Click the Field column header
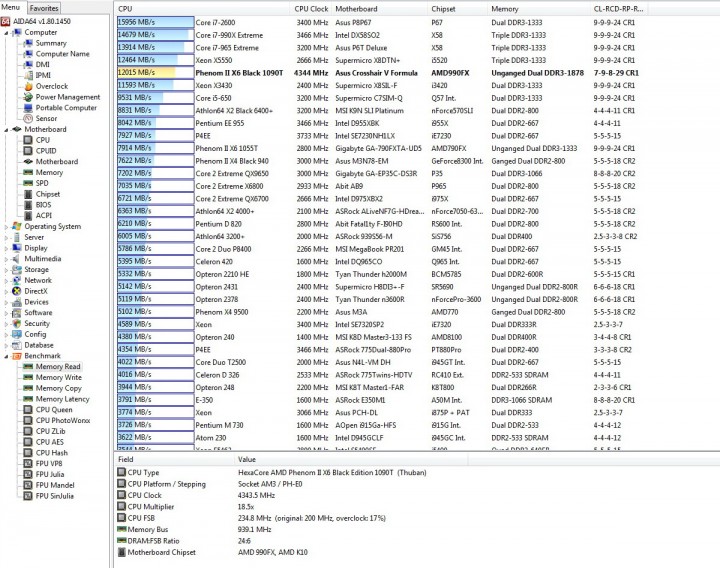Image resolution: width=720 pixels, height=568 pixels. 174,459
